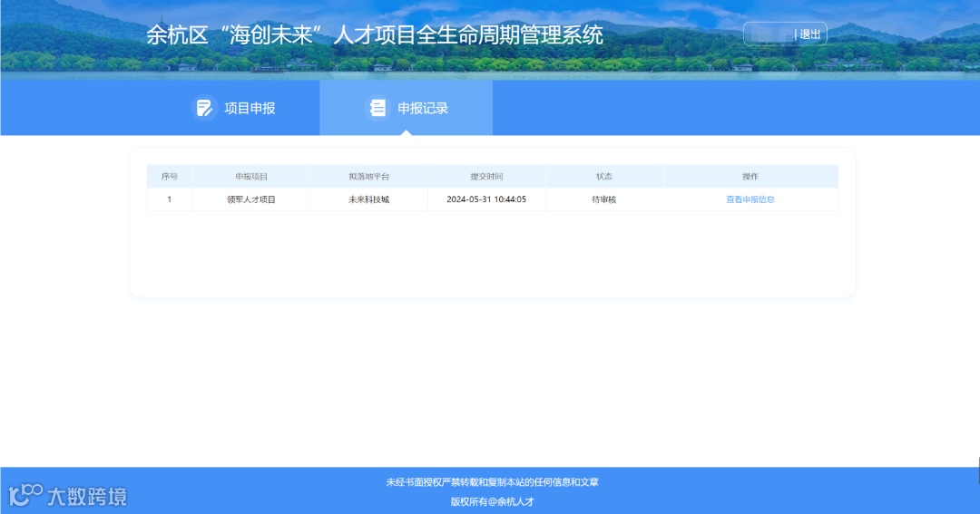Click the 待审核 status cell
Image resolution: width=980 pixels, height=514 pixels.
[603, 199]
